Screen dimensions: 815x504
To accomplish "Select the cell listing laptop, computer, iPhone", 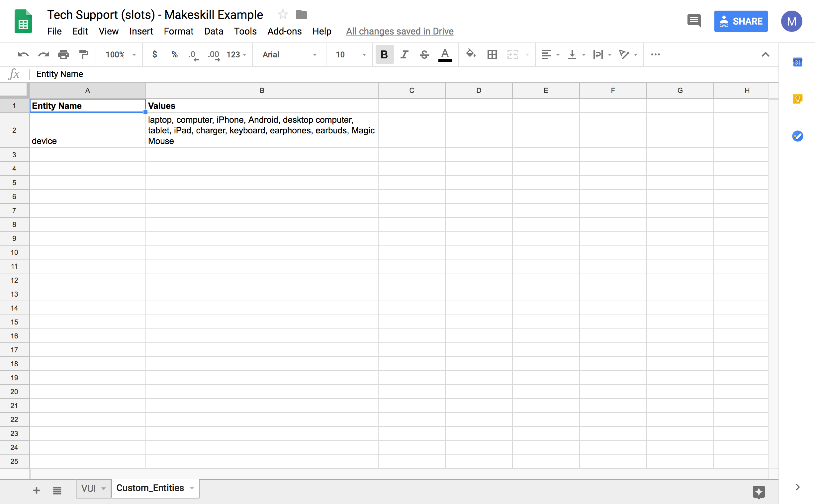I will (262, 130).
